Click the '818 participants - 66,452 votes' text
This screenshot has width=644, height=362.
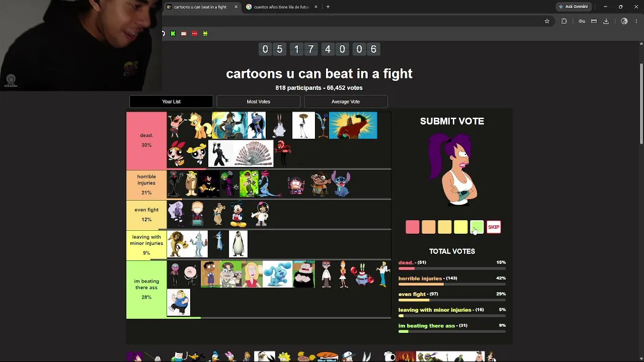(x=319, y=87)
